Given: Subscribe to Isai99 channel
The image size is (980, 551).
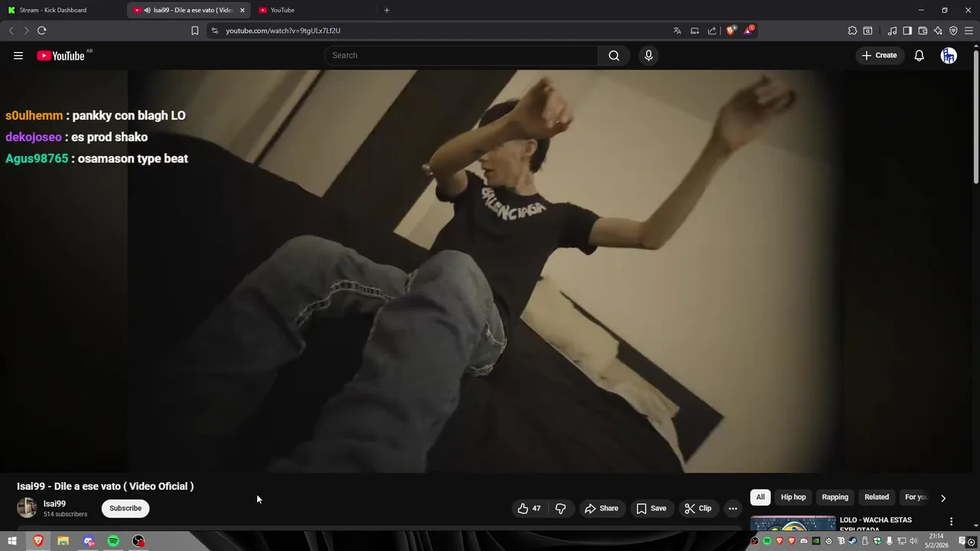Looking at the screenshot, I should 126,508.
